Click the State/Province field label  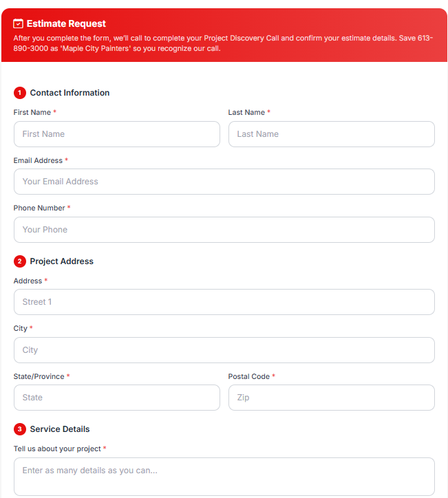[39, 376]
